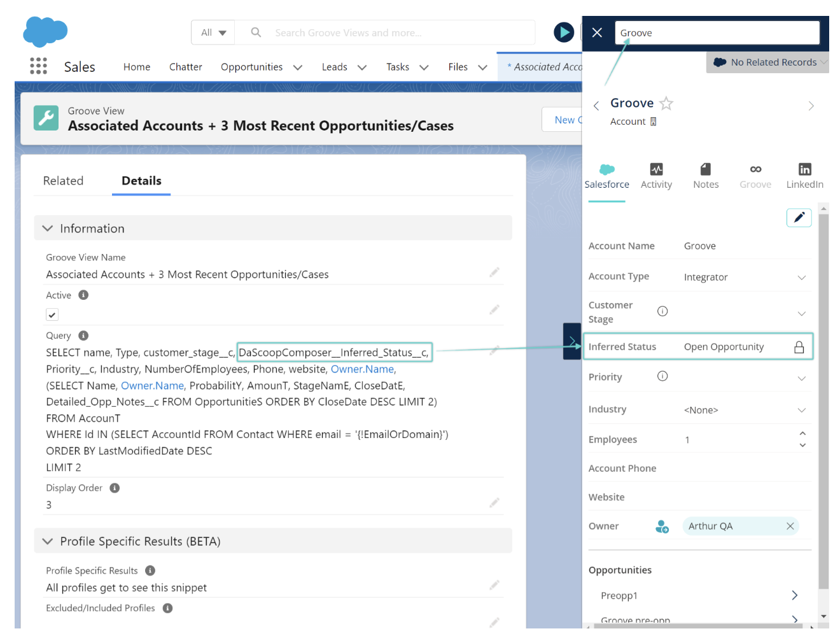Click the account building icon near Account
Image resolution: width=840 pixels, height=638 pixels.
click(x=653, y=122)
